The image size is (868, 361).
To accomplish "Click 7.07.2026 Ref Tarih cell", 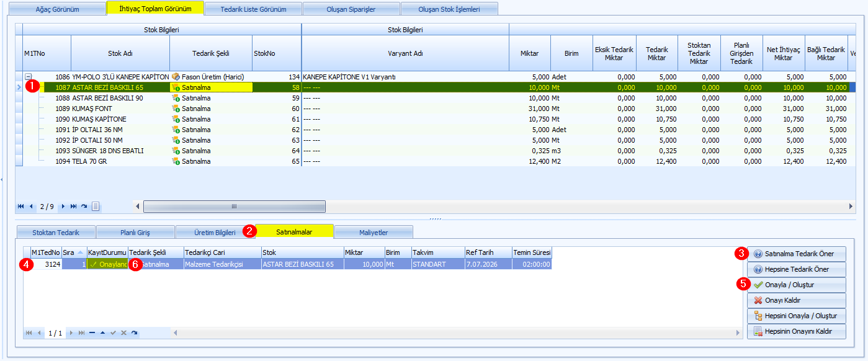I will pyautogui.click(x=488, y=264).
